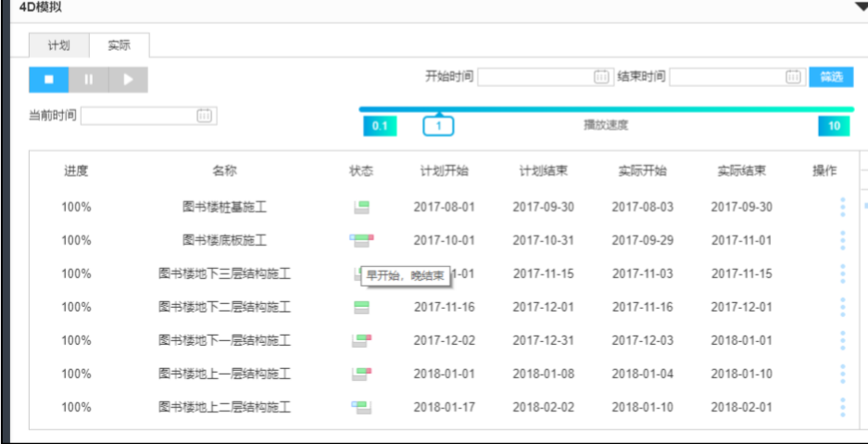This screenshot has height=444, width=868.
Task: Select the 图书楼地下三层结构施工 row name
Action: 224,273
